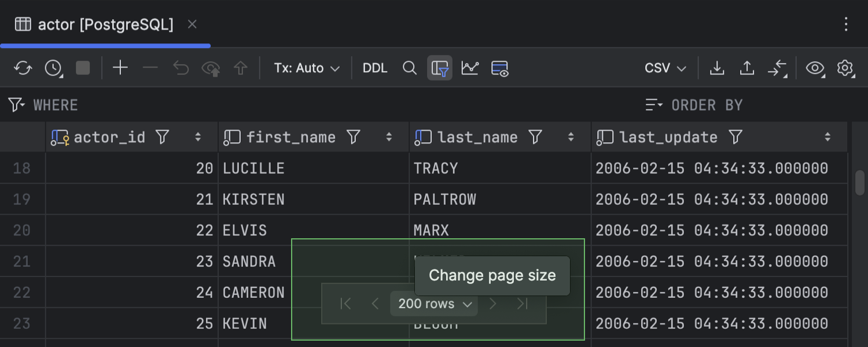This screenshot has height=347, width=868.
Task: Expand the Tx: Auto transaction dropdown
Action: click(x=307, y=68)
